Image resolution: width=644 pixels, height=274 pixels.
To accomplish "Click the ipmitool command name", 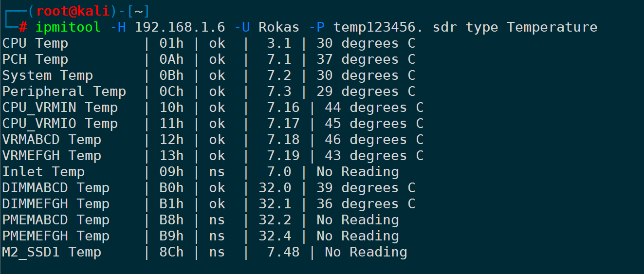I will pos(68,27).
